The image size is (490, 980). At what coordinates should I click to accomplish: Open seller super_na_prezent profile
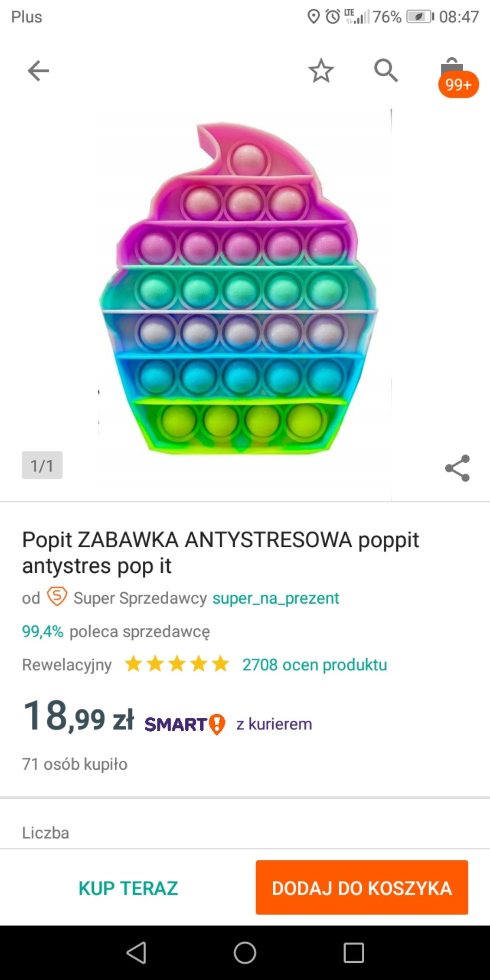tap(276, 598)
